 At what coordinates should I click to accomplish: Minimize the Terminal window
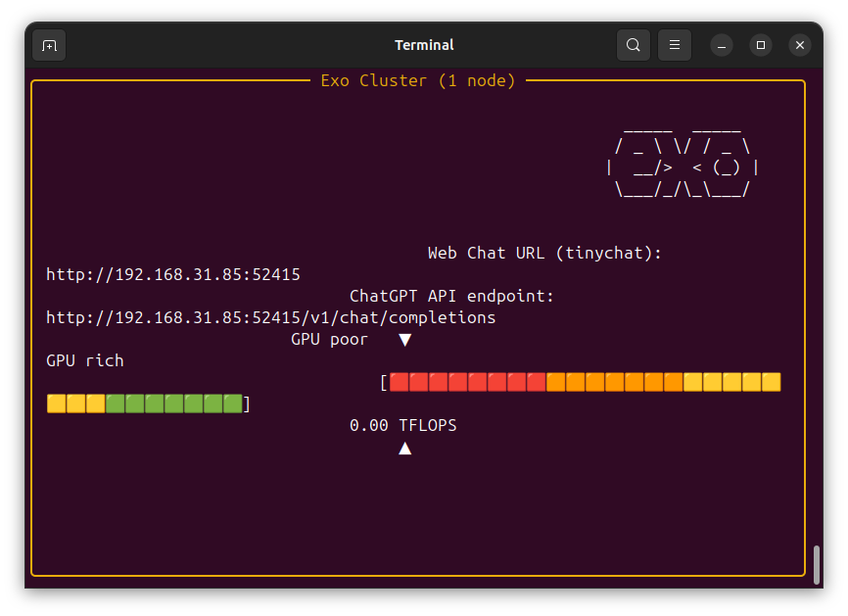[722, 45]
